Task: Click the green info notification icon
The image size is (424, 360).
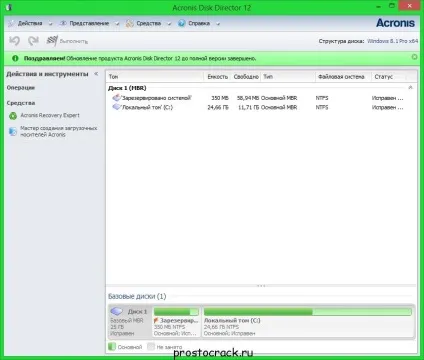Action: (x=15, y=58)
